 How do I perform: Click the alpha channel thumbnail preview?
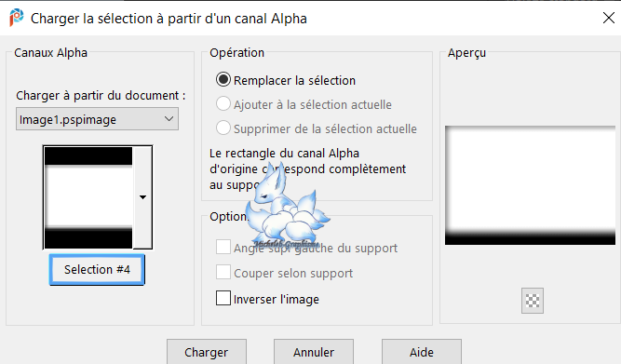coord(88,197)
